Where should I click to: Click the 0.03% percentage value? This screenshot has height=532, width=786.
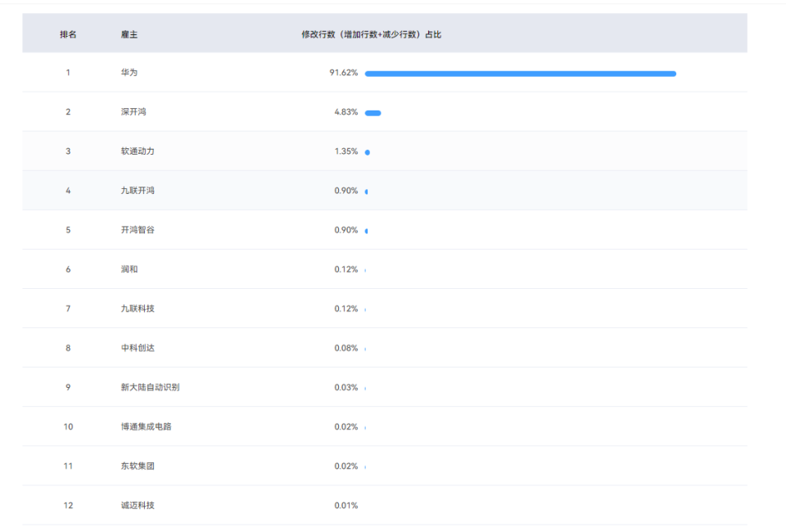(x=346, y=387)
